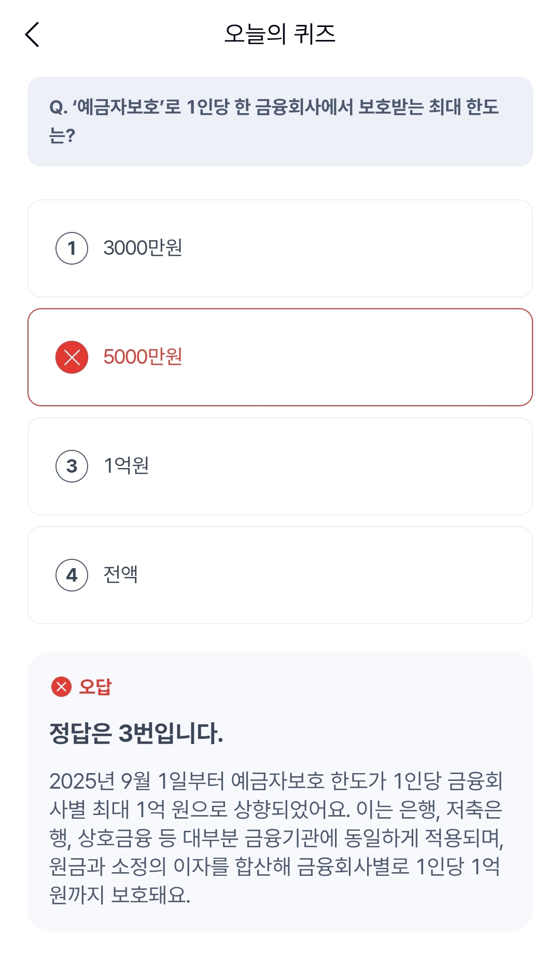Click empty space inside the red-bordered 5000만원 card
560x963 pixels.
point(363,357)
